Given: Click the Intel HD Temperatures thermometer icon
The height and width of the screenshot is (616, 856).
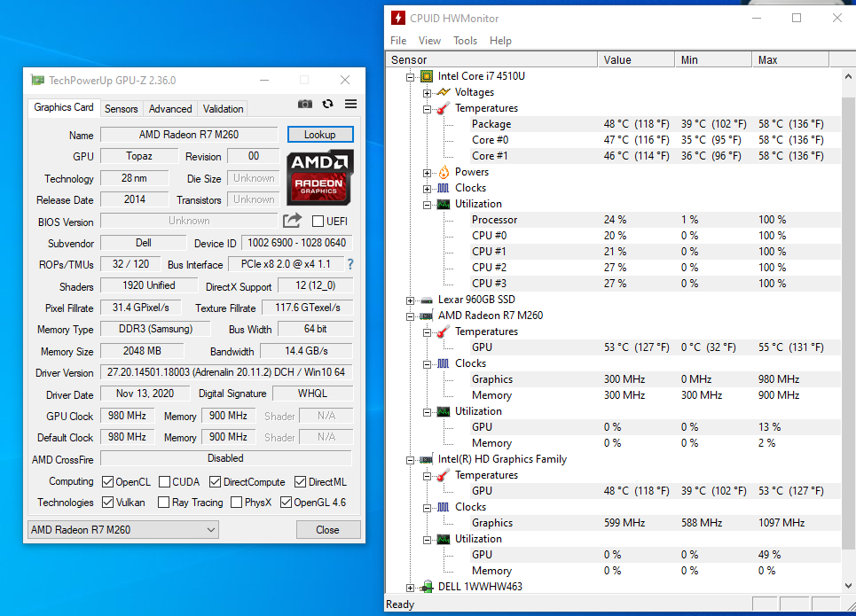Looking at the screenshot, I should (444, 475).
